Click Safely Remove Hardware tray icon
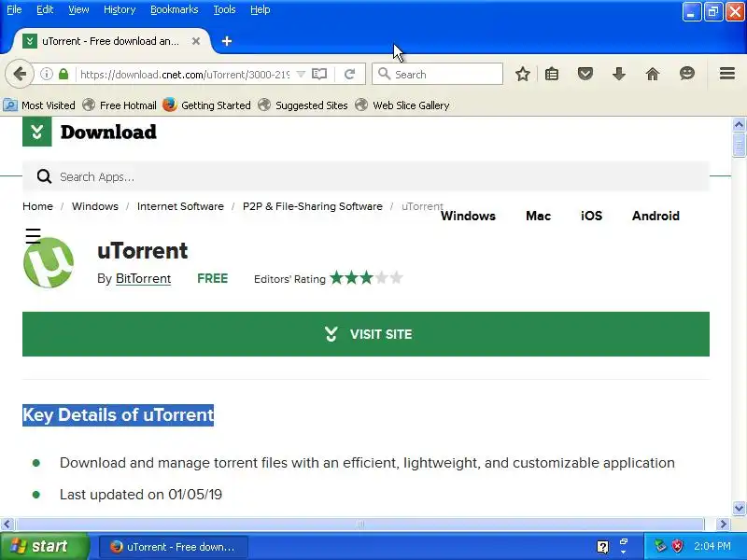 660,546
